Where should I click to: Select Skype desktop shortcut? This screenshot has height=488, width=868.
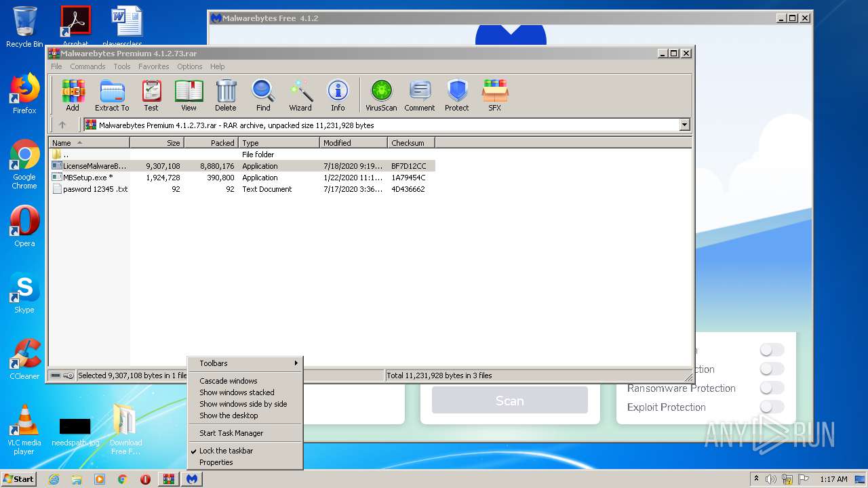pos(24,293)
